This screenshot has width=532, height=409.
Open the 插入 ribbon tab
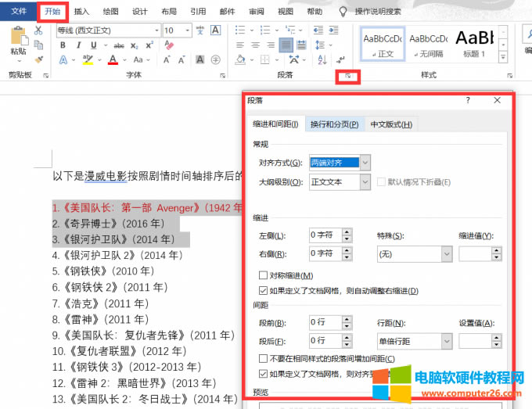point(81,12)
